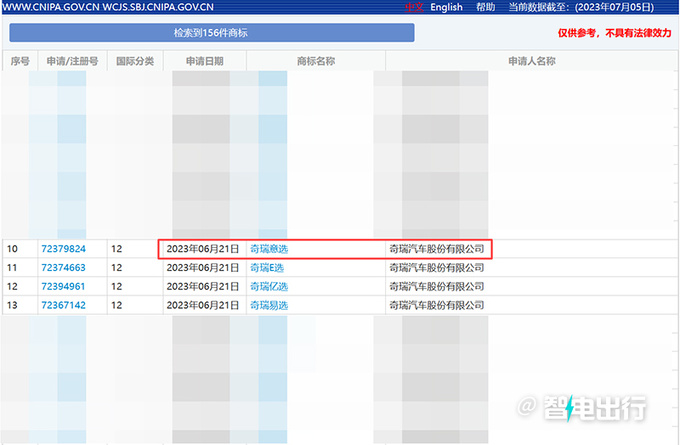This screenshot has width=680, height=445.
Task: Click applicant 奇瑞汽车股份有限公司 in row 13
Action: click(437, 305)
